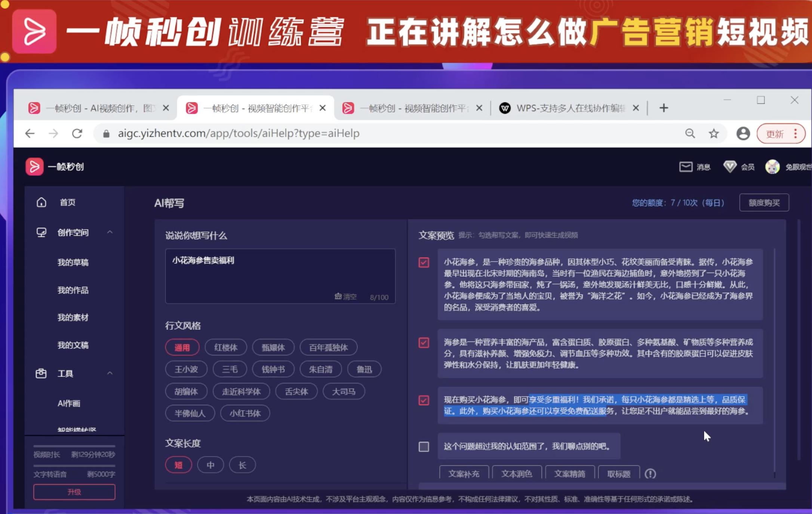The image size is (812, 514).
Task: Collapse the 创作空间 sidebar section
Action: tap(110, 232)
